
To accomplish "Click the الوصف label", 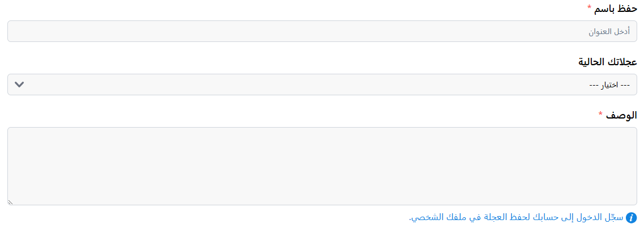I will [622, 115].
